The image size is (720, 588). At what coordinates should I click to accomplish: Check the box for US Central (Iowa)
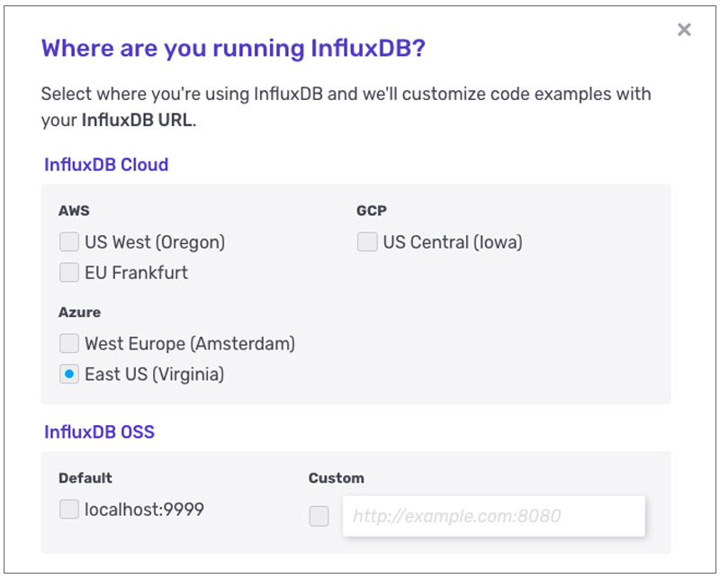click(366, 242)
